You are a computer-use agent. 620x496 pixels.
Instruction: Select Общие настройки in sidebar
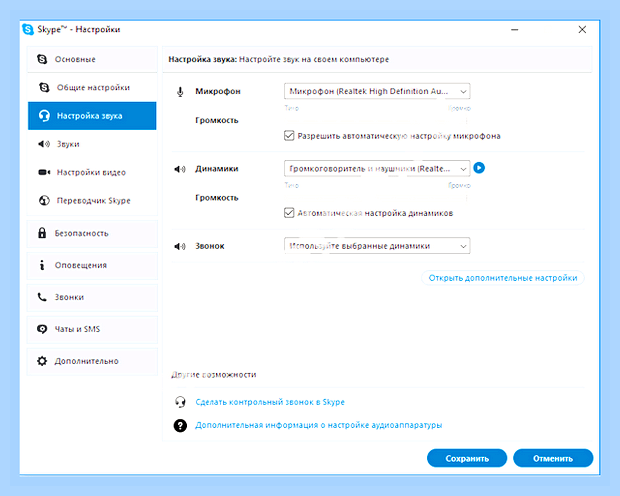(x=92, y=87)
